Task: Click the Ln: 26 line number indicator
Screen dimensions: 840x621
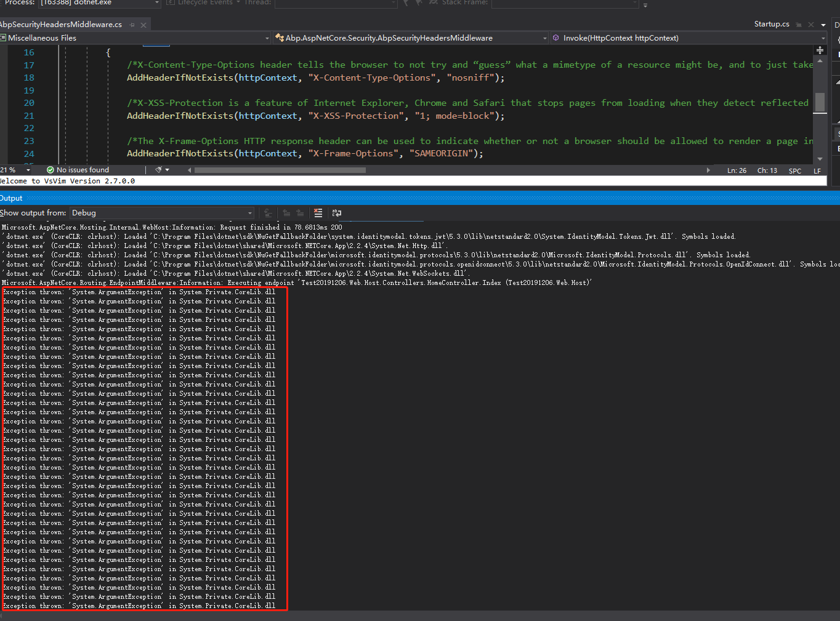Action: [x=737, y=170]
